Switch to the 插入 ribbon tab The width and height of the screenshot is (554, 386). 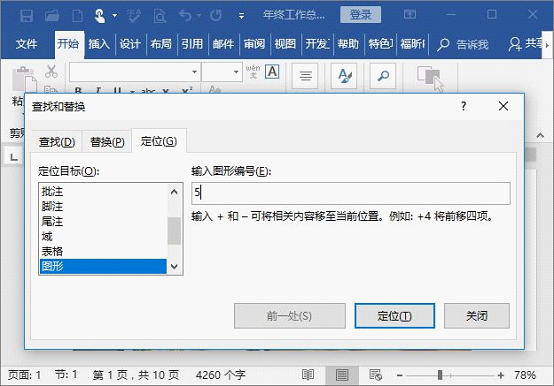pyautogui.click(x=99, y=44)
